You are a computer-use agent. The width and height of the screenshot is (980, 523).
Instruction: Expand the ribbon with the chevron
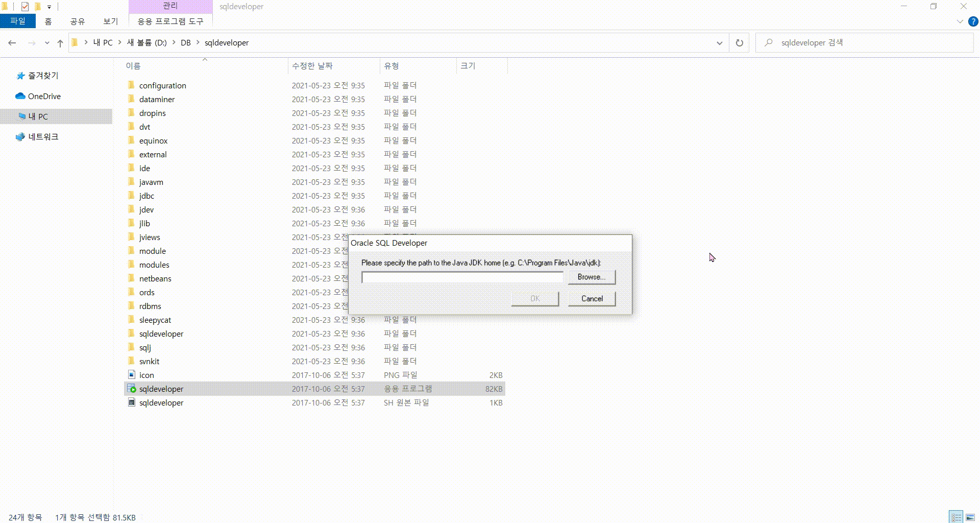click(960, 21)
